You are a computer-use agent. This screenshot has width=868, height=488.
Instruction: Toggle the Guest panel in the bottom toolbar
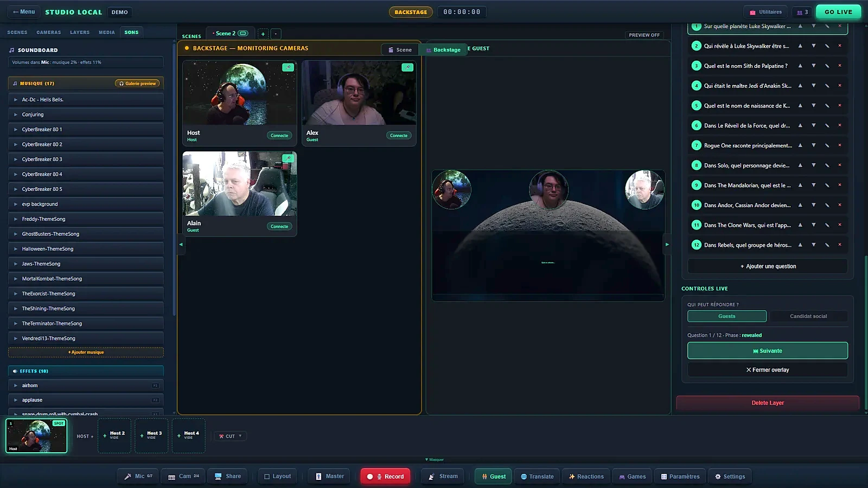(493, 476)
